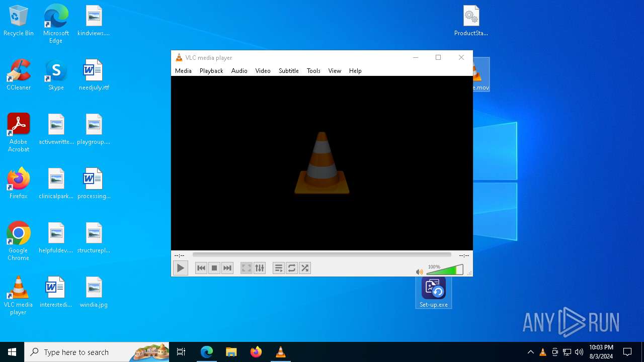
Task: Select the Recycle Bin desktop icon
Action: (x=19, y=22)
